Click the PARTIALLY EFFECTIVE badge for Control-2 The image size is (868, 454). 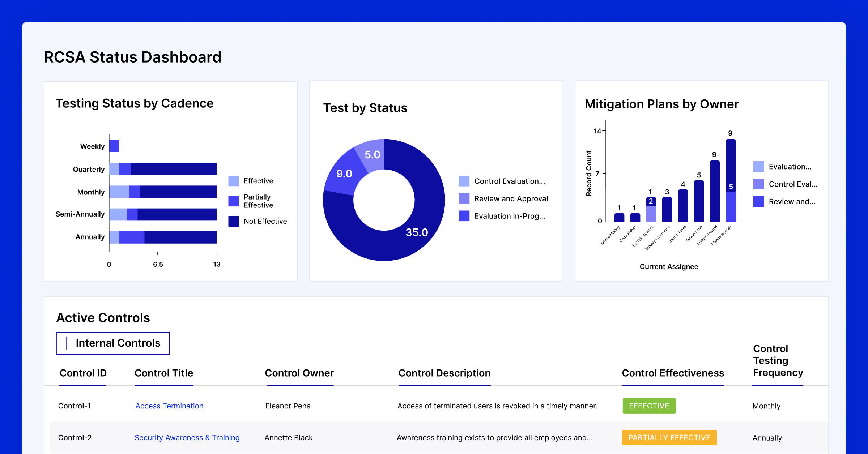pos(669,437)
